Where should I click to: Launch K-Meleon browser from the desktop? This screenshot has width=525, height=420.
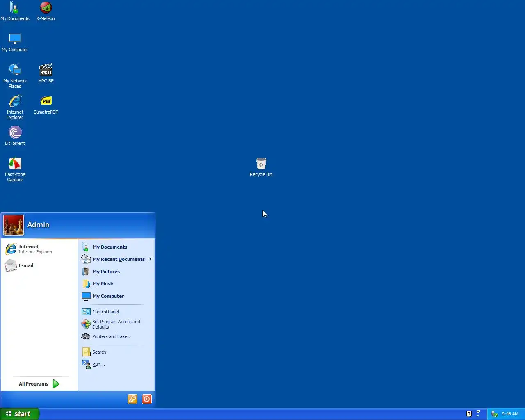coord(46,11)
